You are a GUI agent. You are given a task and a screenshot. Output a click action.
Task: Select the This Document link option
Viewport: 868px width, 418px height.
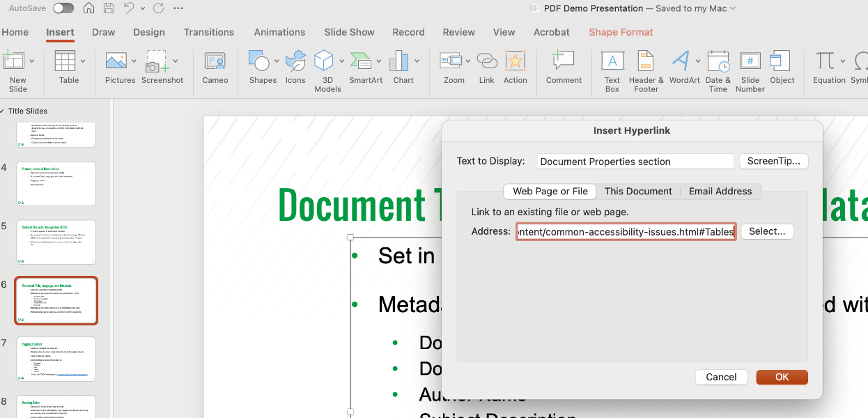(637, 191)
